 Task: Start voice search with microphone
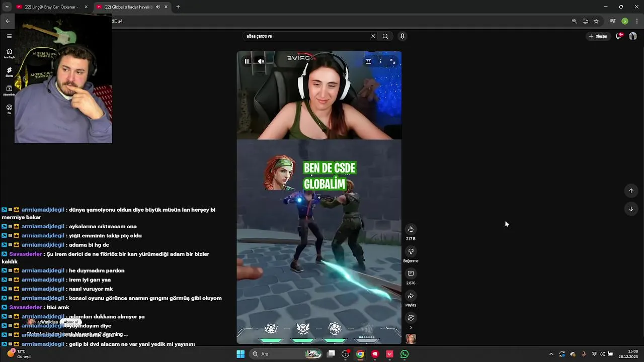(402, 36)
